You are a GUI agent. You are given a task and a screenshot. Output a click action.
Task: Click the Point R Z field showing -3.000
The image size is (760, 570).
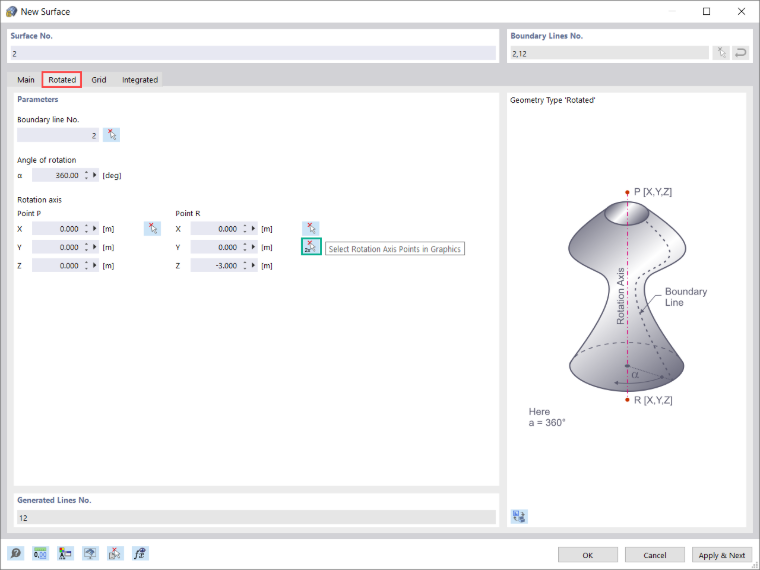pyautogui.click(x=216, y=266)
